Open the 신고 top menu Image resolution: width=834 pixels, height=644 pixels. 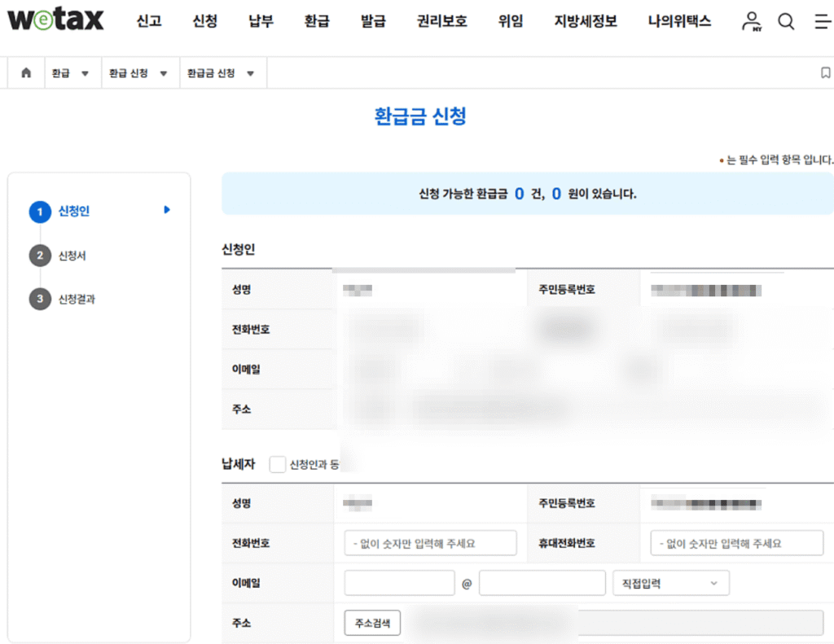pos(149,22)
